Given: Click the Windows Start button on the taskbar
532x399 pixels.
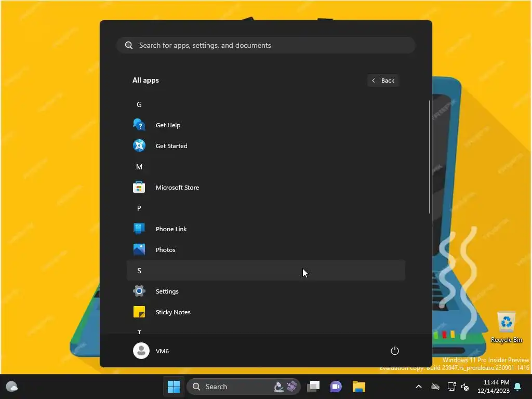Looking at the screenshot, I should point(174,387).
